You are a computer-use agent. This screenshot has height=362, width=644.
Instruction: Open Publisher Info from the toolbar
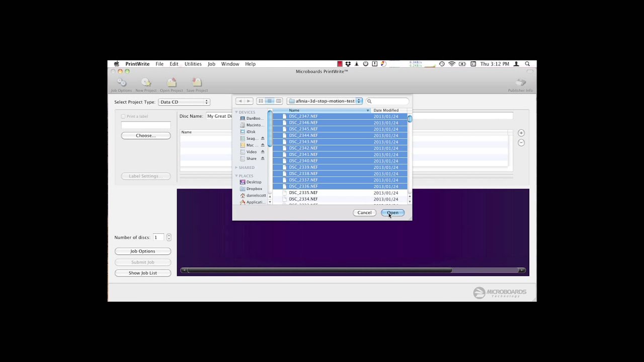520,84
